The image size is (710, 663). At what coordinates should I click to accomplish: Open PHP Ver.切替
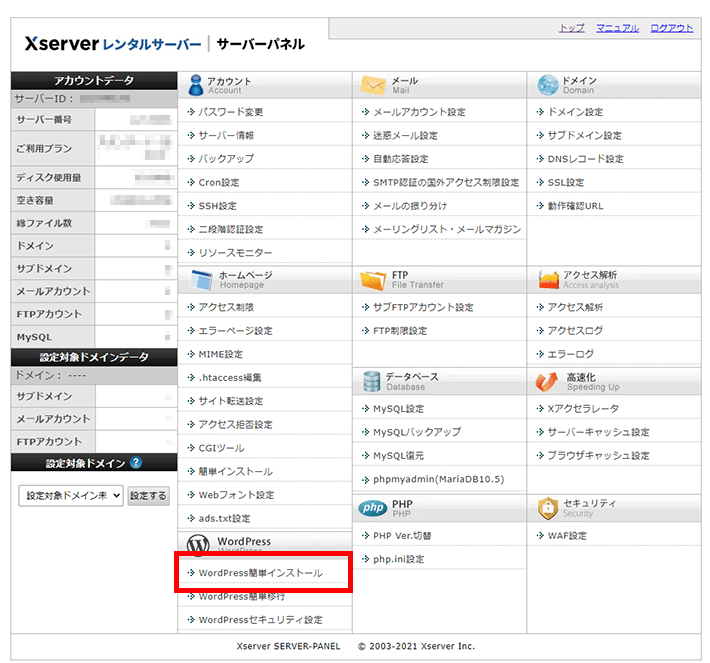point(402,536)
